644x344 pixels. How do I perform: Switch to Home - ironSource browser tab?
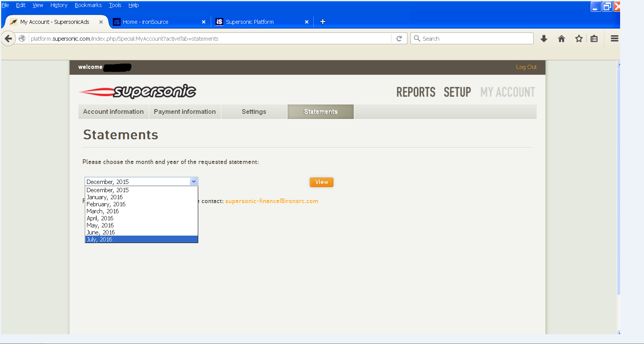159,22
